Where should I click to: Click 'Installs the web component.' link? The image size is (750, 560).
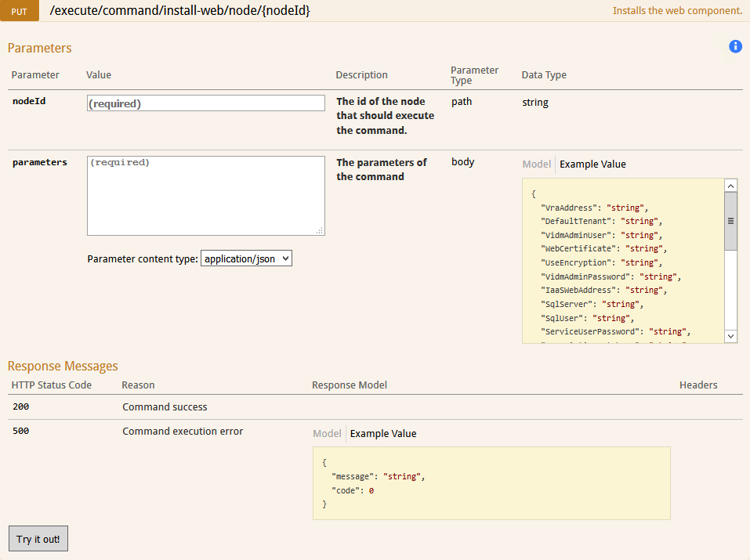point(677,10)
